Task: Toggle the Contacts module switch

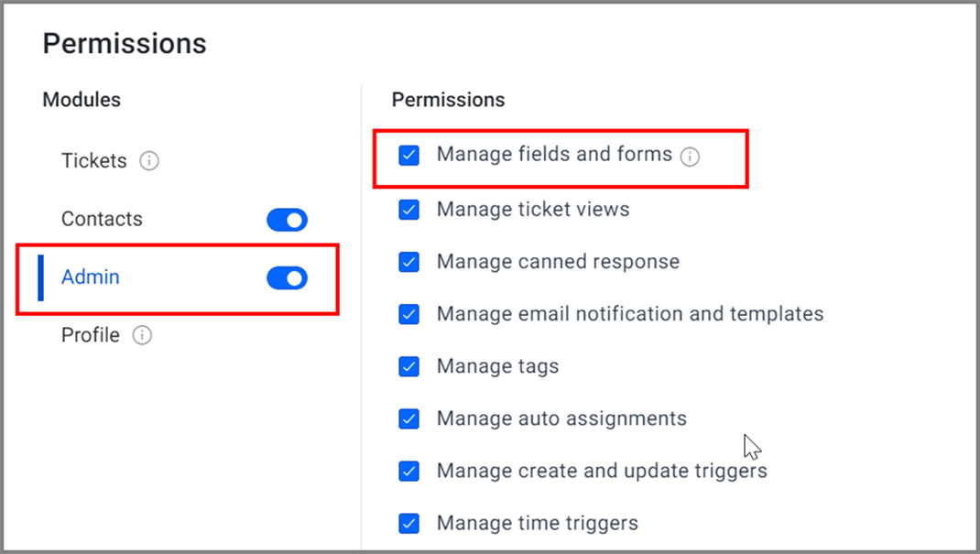Action: point(288,220)
